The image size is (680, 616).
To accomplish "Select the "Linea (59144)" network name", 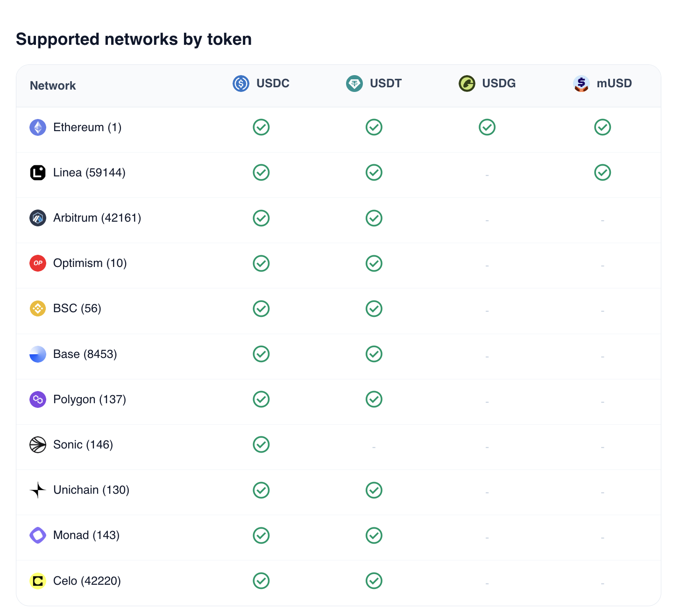I will point(89,173).
